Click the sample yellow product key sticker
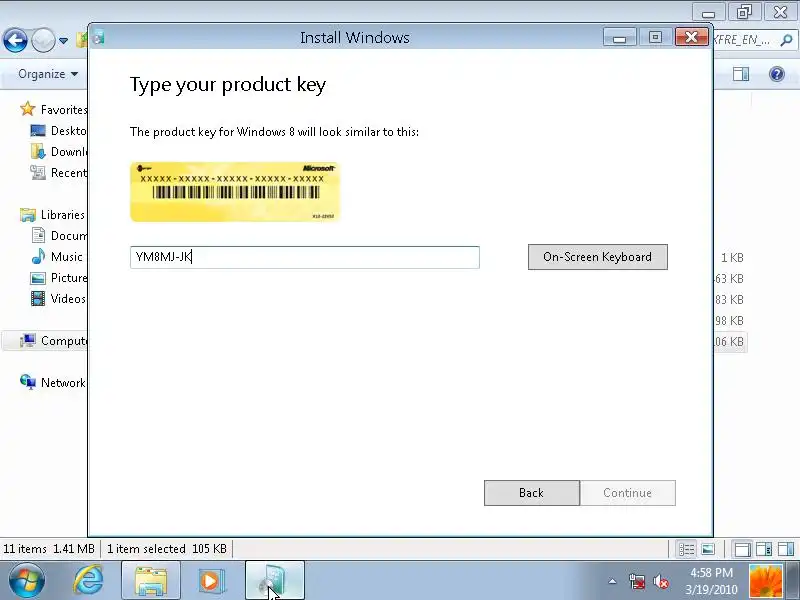 (235, 192)
